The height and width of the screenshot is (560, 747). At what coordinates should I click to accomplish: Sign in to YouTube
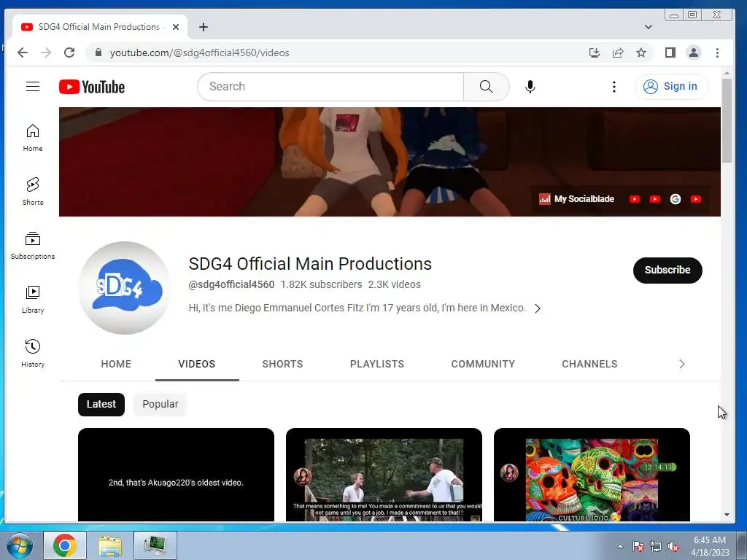[x=671, y=87]
